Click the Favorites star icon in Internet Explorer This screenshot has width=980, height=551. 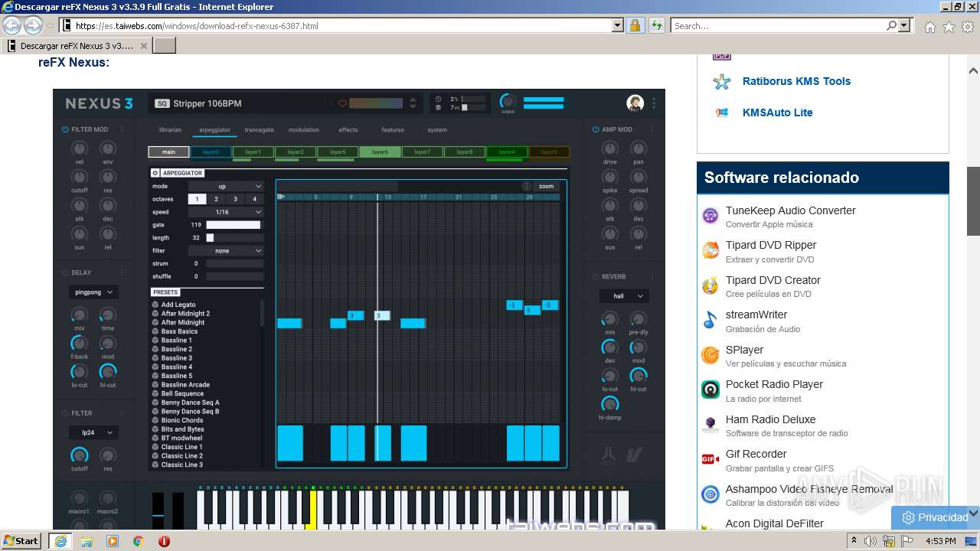[x=949, y=27]
